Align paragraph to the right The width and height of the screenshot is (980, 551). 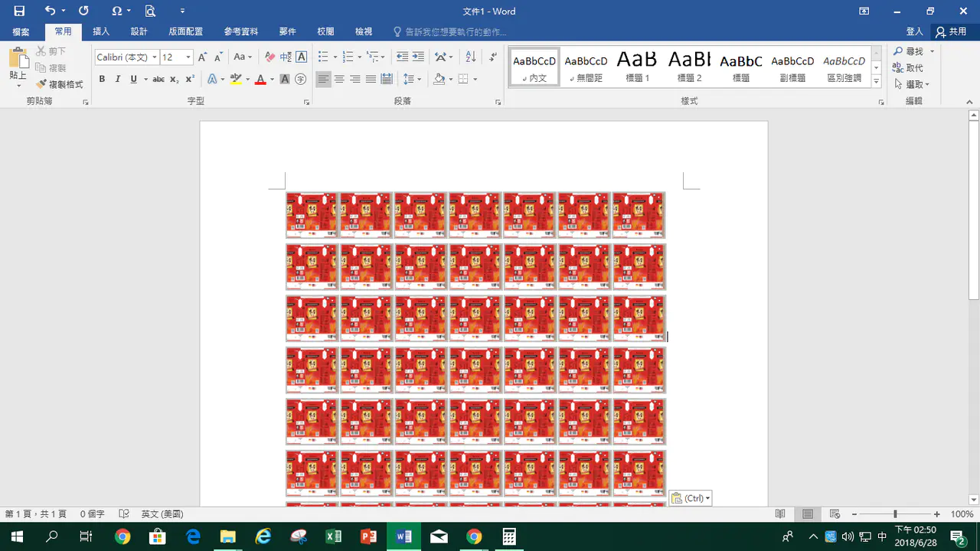point(355,80)
